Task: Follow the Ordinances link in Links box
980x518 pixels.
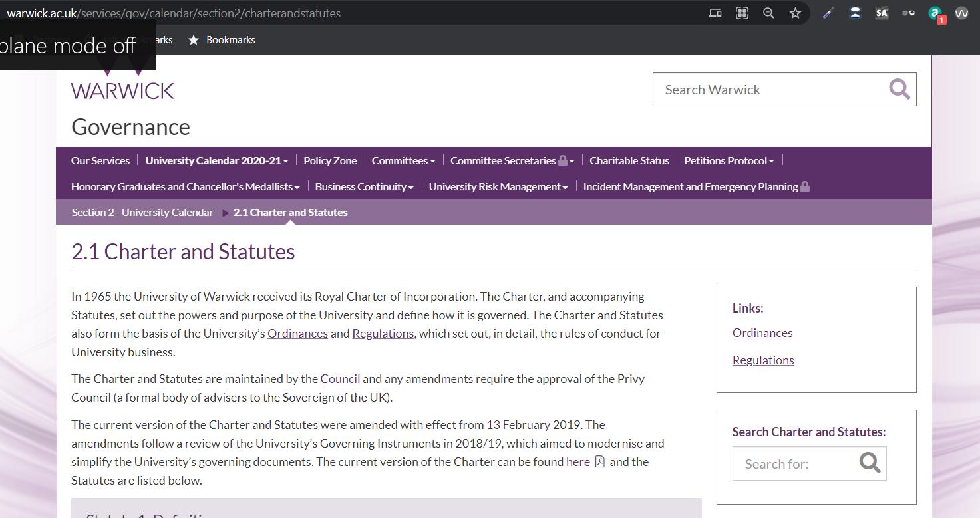Action: (x=762, y=333)
